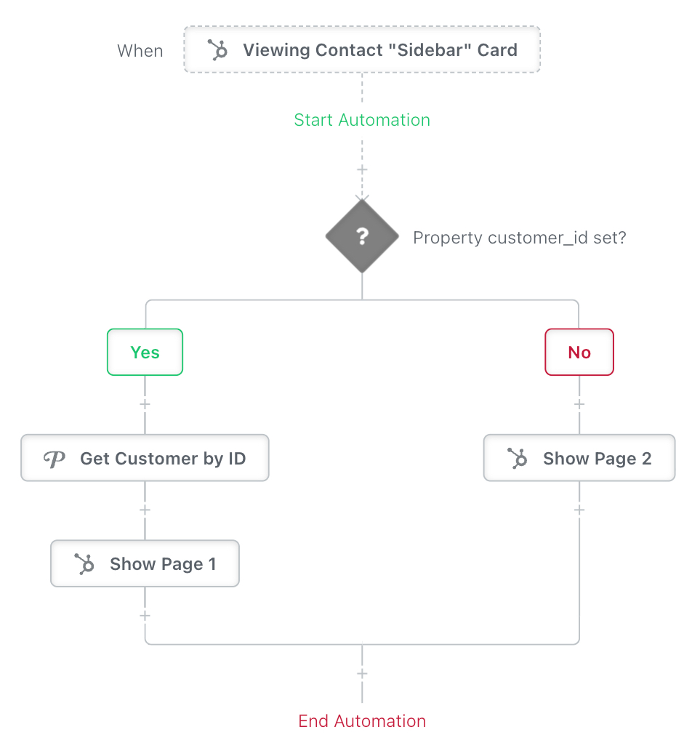Open the Get Customer by ID step label

163,459
